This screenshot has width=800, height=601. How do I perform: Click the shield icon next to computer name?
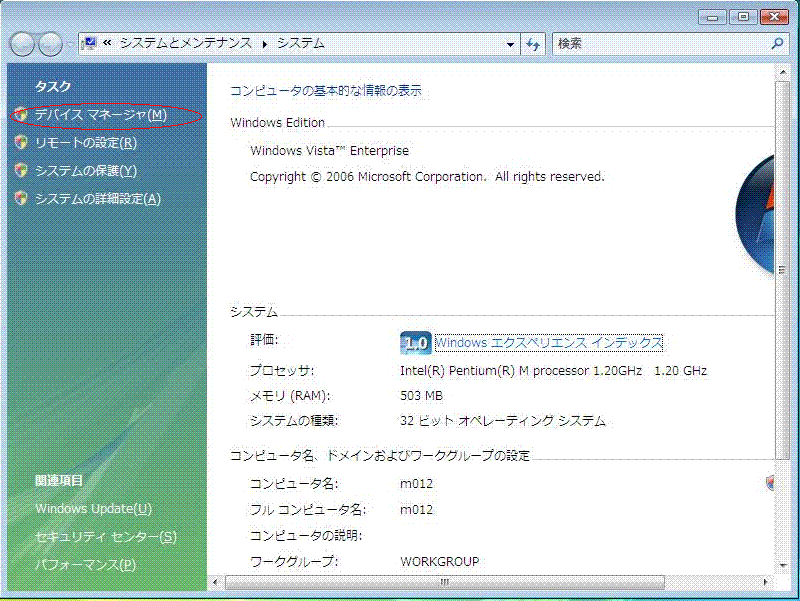pos(769,483)
